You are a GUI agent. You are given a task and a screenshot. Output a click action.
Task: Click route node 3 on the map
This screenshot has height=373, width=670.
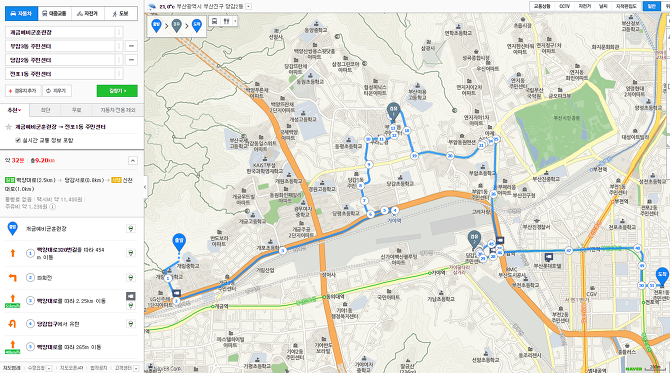(282, 250)
